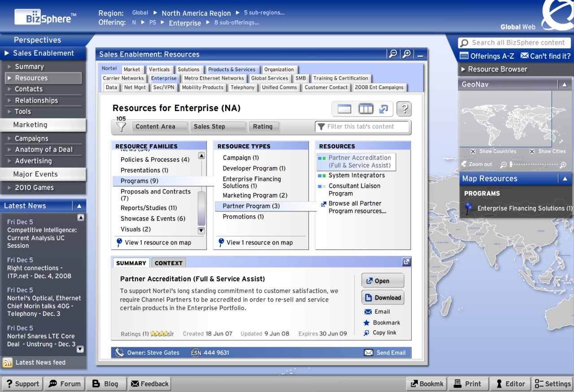Click the Latest News scroll down arrow
The image size is (574, 392).
[x=80, y=349]
